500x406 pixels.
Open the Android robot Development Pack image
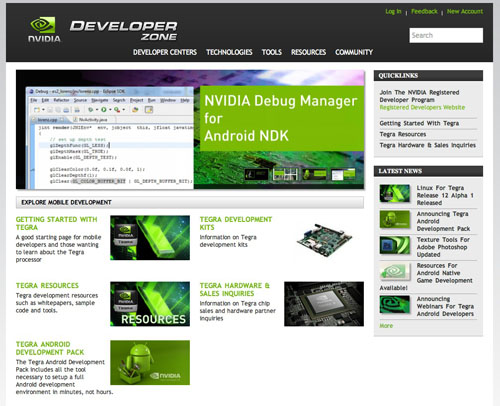pyautogui.click(x=150, y=362)
